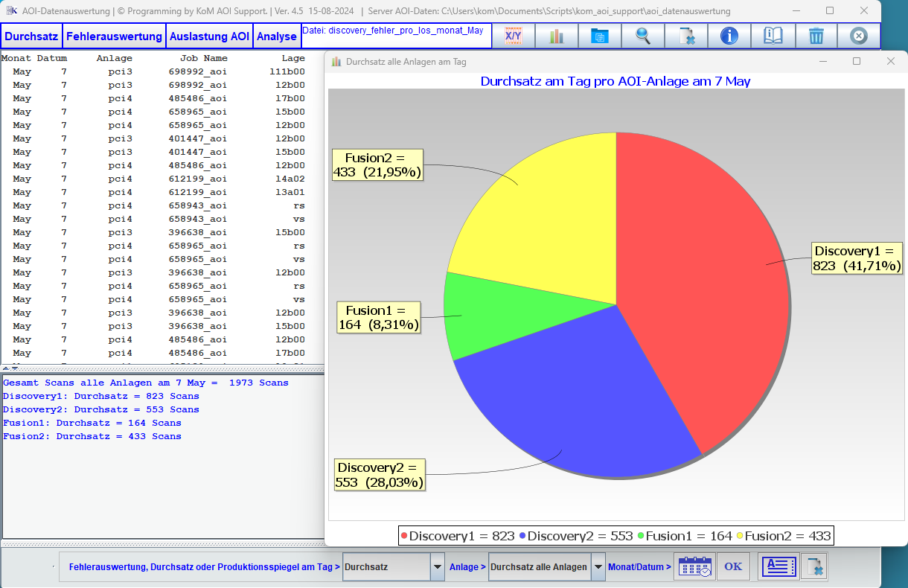Image resolution: width=908 pixels, height=588 pixels.
Task: Click the bottom bar document-with-X icon
Action: [x=814, y=566]
